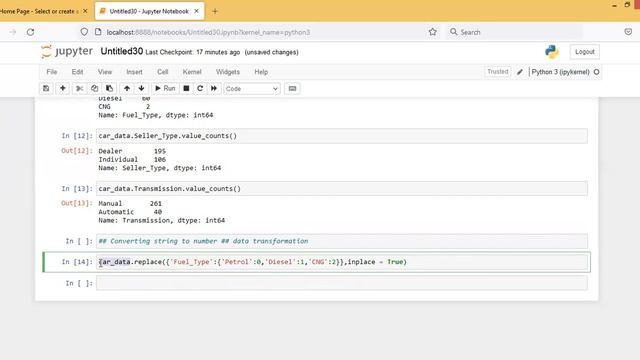Viewport: 640px width, 360px height.
Task: Open the cell type Code dropdown
Action: (x=252, y=89)
